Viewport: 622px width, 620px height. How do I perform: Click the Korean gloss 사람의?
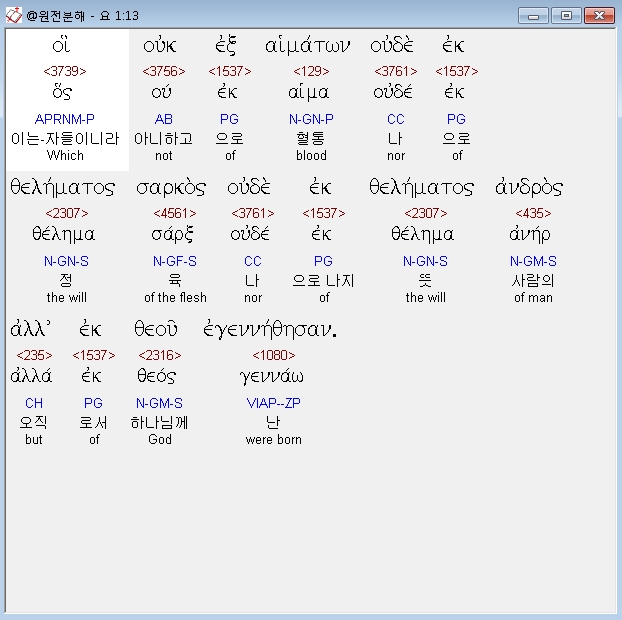[533, 280]
